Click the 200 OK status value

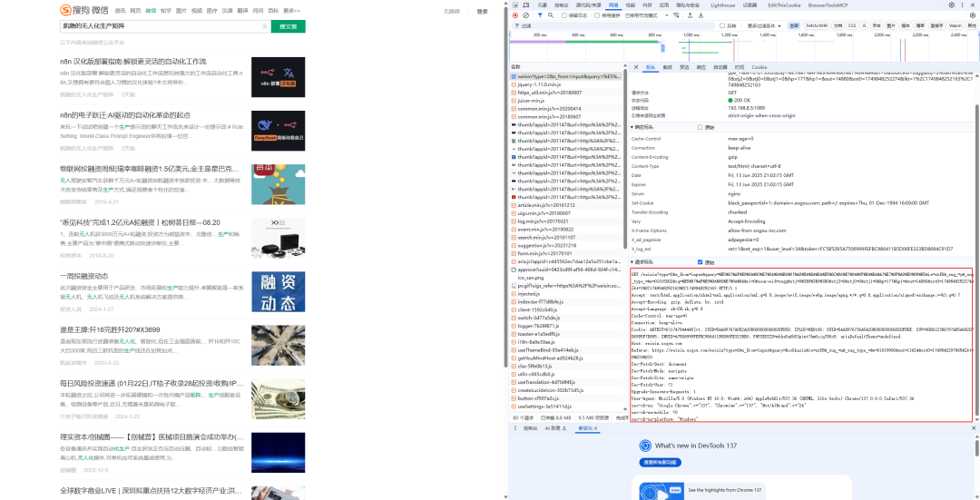click(740, 100)
